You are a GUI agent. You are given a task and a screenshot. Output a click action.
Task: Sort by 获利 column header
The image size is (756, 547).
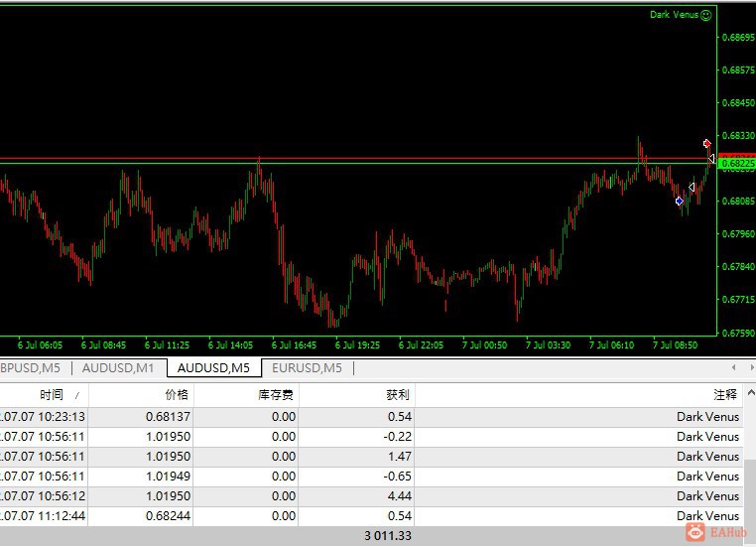(x=357, y=395)
